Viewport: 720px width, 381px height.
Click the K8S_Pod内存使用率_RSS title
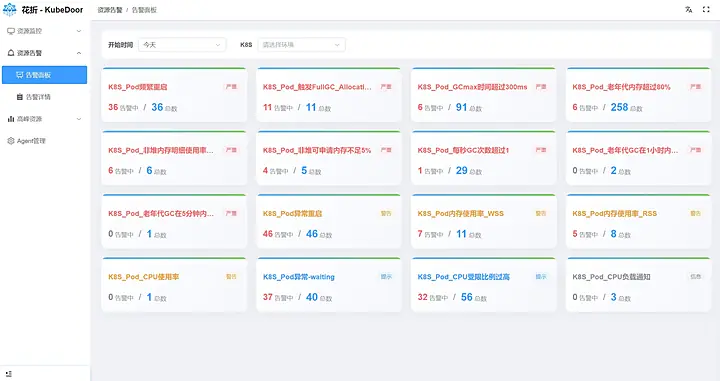[614, 214]
